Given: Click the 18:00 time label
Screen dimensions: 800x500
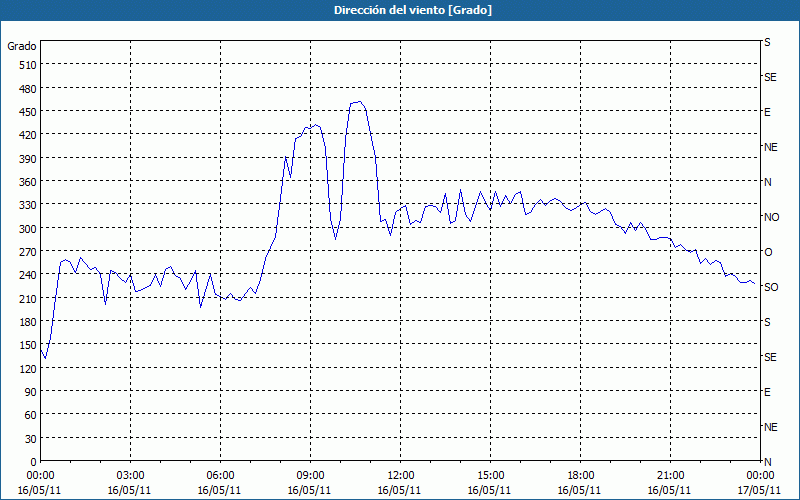Looking at the screenshot, I should (x=580, y=476).
